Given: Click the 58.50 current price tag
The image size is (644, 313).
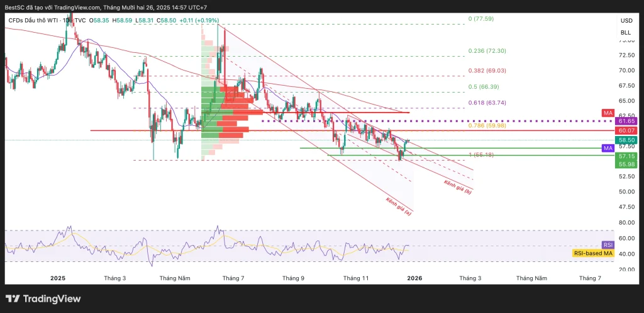Looking at the screenshot, I should (x=626, y=140).
